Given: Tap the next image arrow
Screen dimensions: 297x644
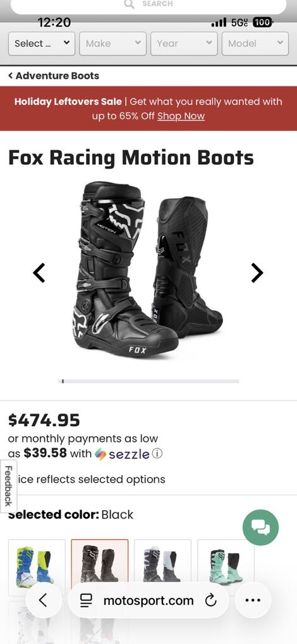Looking at the screenshot, I should 257,273.
